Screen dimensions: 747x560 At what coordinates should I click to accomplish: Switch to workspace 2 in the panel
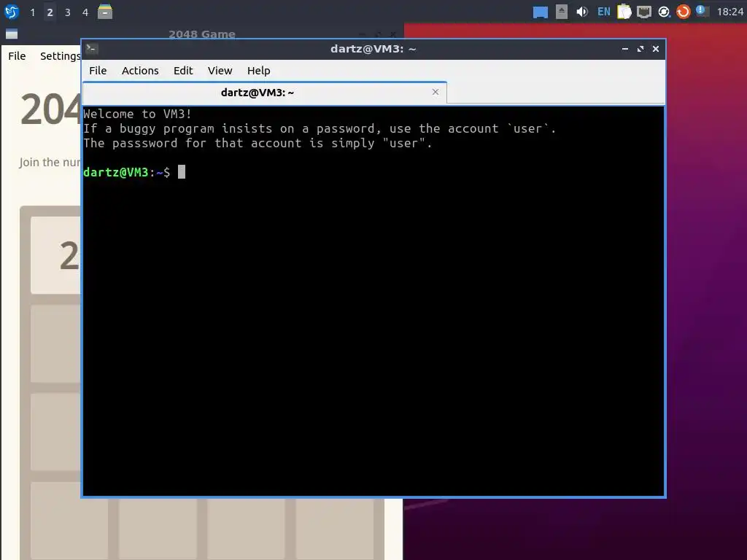[x=50, y=12]
